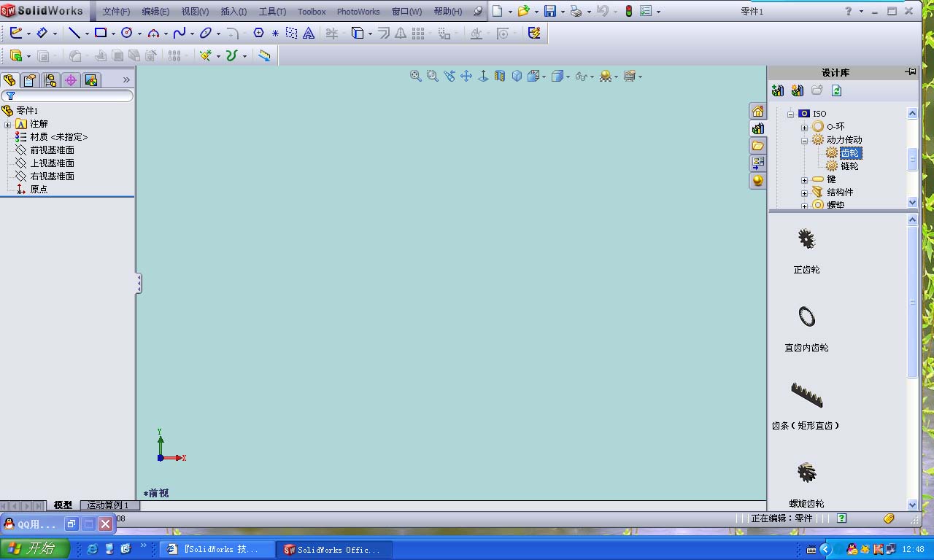
Task: Open the File Explorer task pane tab
Action: click(x=758, y=146)
